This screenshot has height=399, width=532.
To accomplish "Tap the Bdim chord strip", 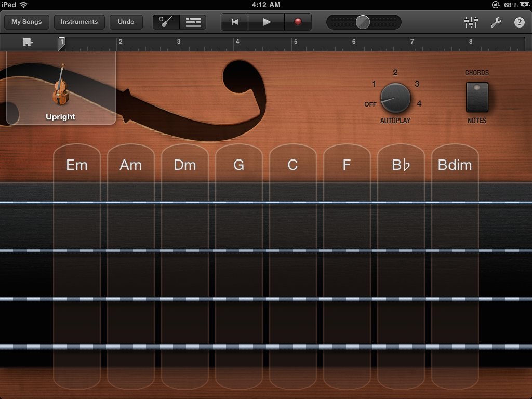I will point(455,267).
